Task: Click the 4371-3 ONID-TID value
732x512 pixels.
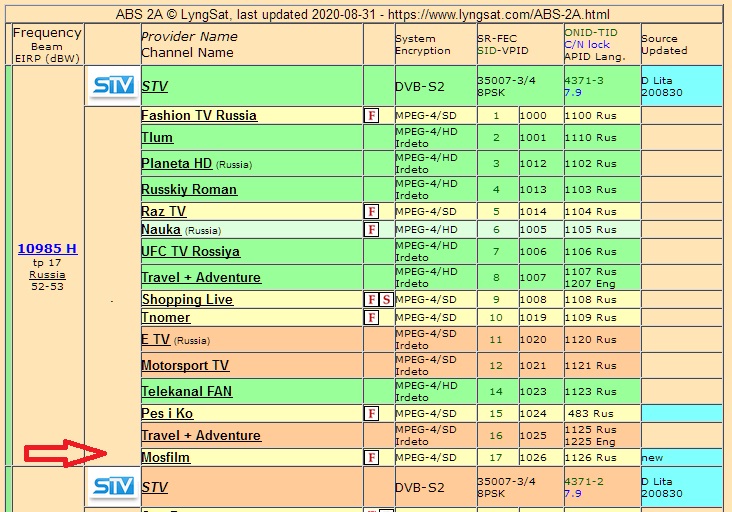Action: [584, 80]
